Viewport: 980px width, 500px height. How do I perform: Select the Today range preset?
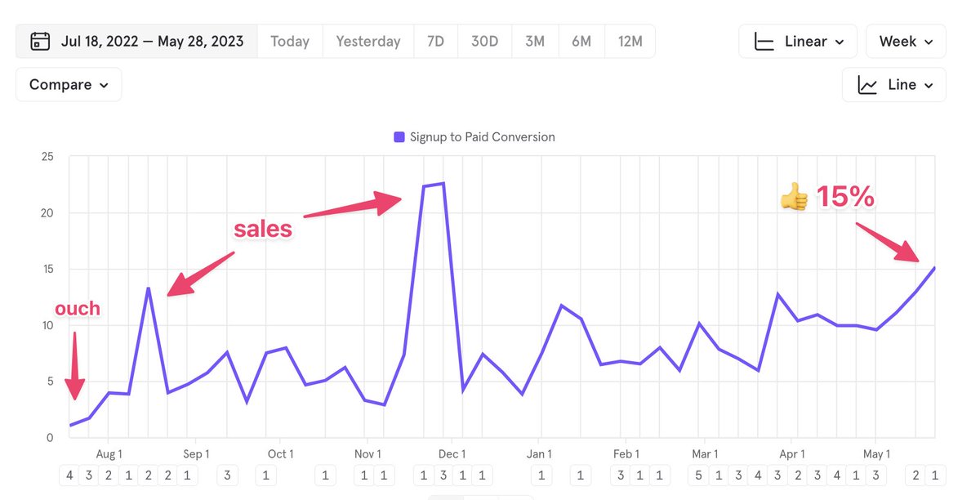pos(290,41)
